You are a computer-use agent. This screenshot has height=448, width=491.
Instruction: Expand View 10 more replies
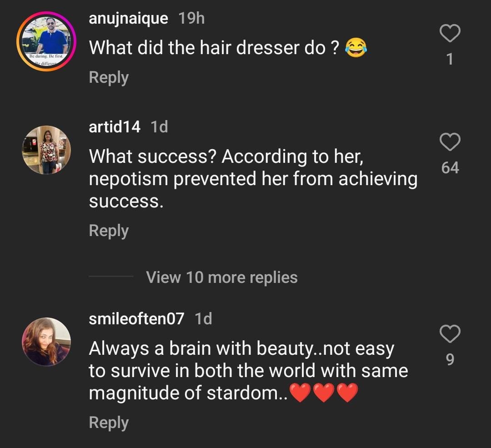[222, 277]
